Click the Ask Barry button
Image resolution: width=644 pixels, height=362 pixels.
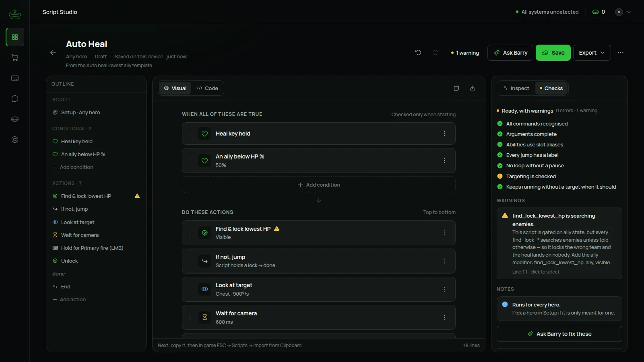coord(510,53)
